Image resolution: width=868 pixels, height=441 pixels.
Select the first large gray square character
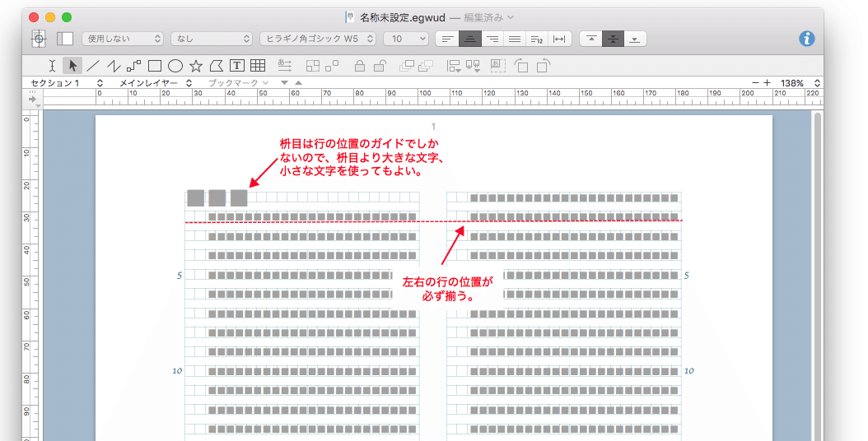[195, 198]
